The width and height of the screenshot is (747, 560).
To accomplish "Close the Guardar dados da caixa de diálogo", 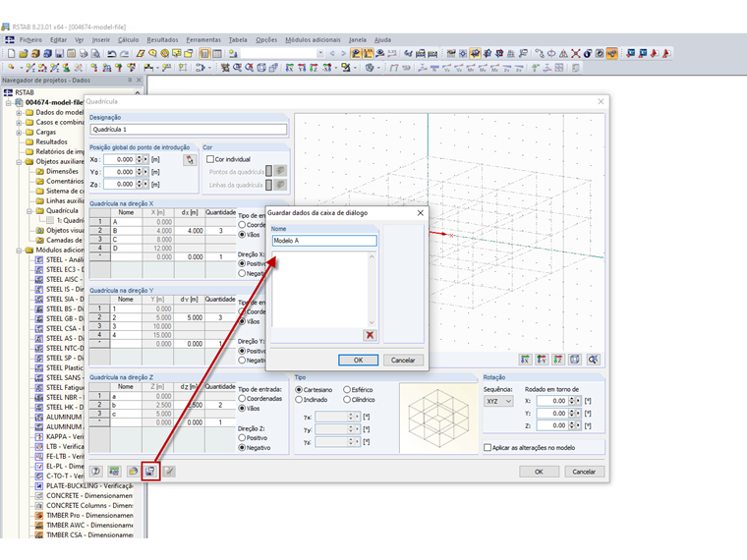I will pos(421,213).
